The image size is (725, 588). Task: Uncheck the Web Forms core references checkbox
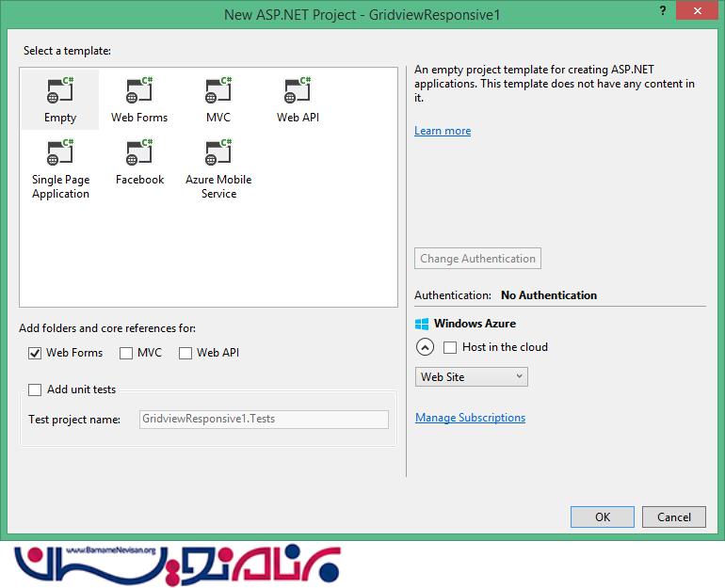point(36,353)
